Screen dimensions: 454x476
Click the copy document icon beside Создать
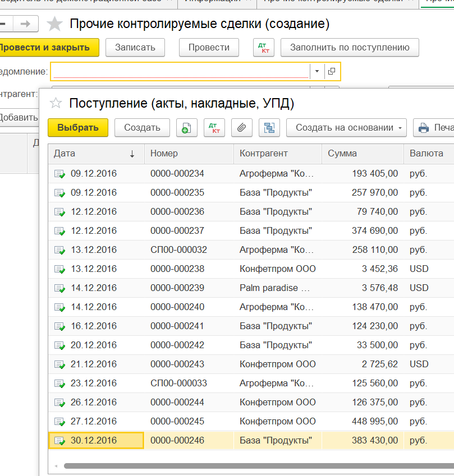click(x=186, y=128)
